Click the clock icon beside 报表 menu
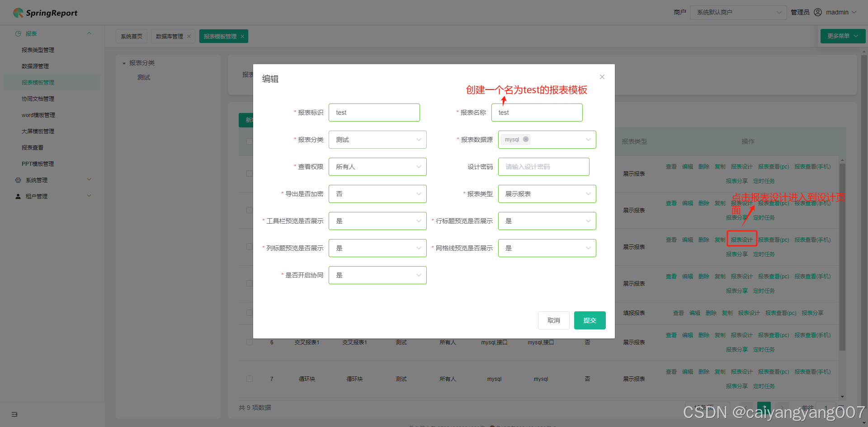 click(18, 33)
